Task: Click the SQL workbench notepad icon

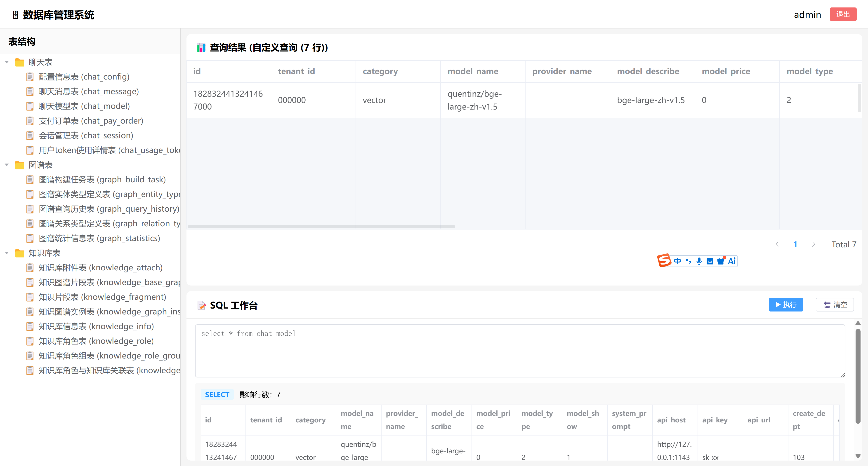Action: coord(201,305)
